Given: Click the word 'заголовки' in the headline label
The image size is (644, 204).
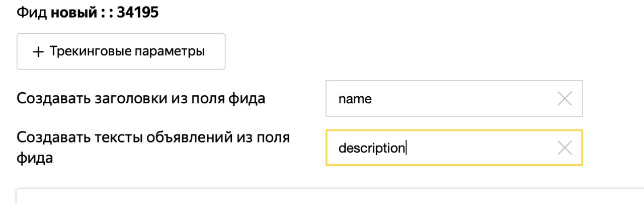Looking at the screenshot, I should pos(120,98).
